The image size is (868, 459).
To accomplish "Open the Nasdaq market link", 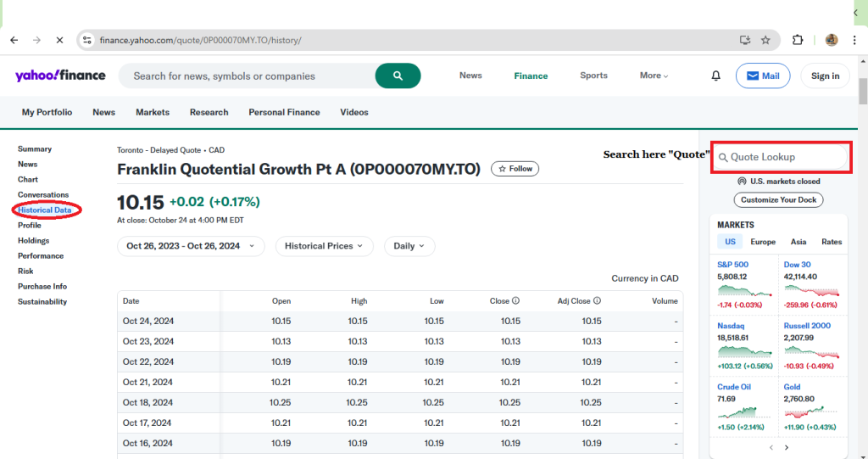I will pyautogui.click(x=731, y=326).
